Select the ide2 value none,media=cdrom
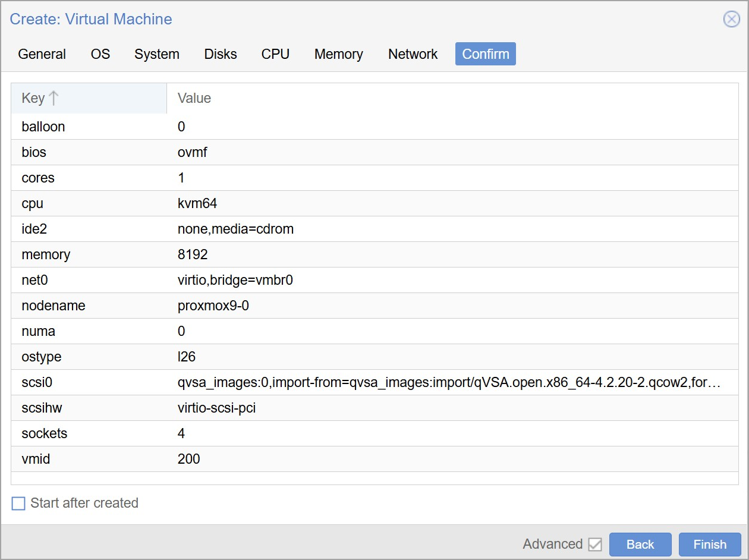Image resolution: width=749 pixels, height=560 pixels. [x=235, y=229]
